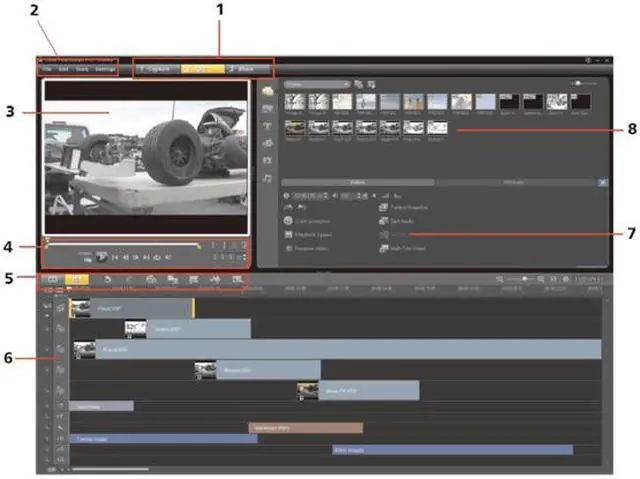
Task: Toggle Project/Clip playback mode
Action: click(x=86, y=257)
